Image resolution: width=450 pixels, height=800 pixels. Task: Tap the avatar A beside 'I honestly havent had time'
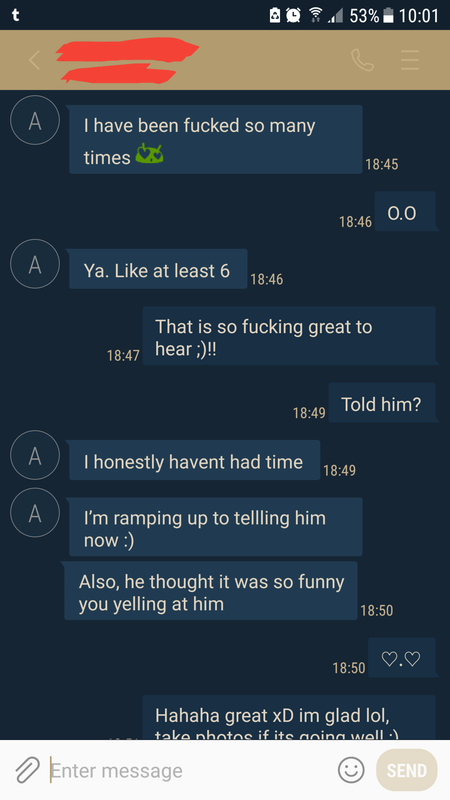[35, 456]
